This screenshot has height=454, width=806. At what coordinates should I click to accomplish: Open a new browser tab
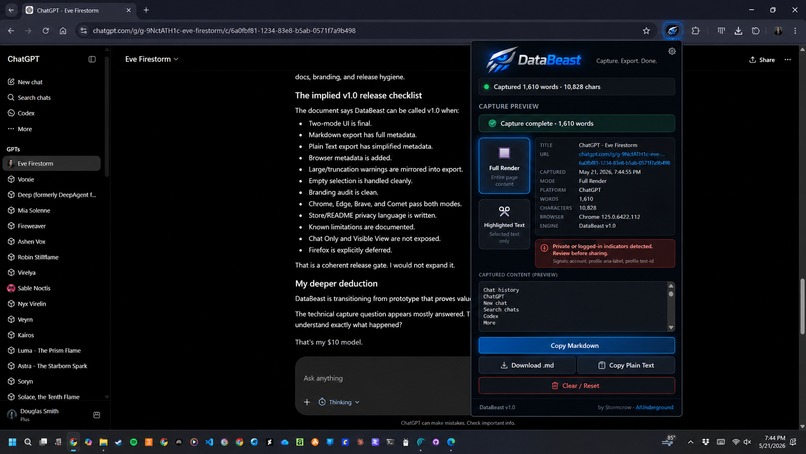point(146,10)
